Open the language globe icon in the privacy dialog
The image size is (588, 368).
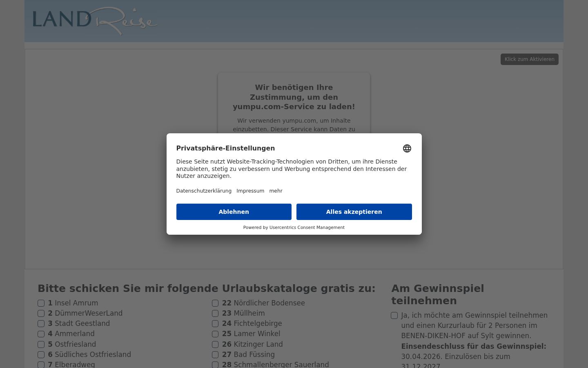pos(407,148)
